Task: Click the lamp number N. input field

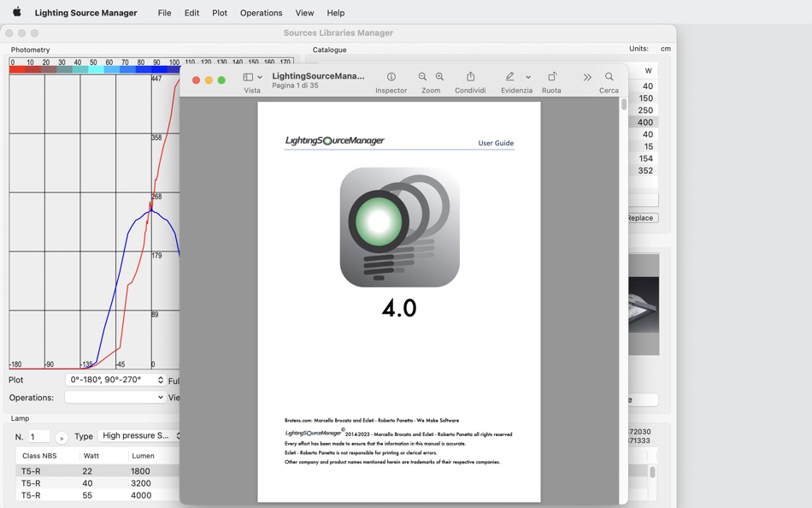Action: pos(38,436)
